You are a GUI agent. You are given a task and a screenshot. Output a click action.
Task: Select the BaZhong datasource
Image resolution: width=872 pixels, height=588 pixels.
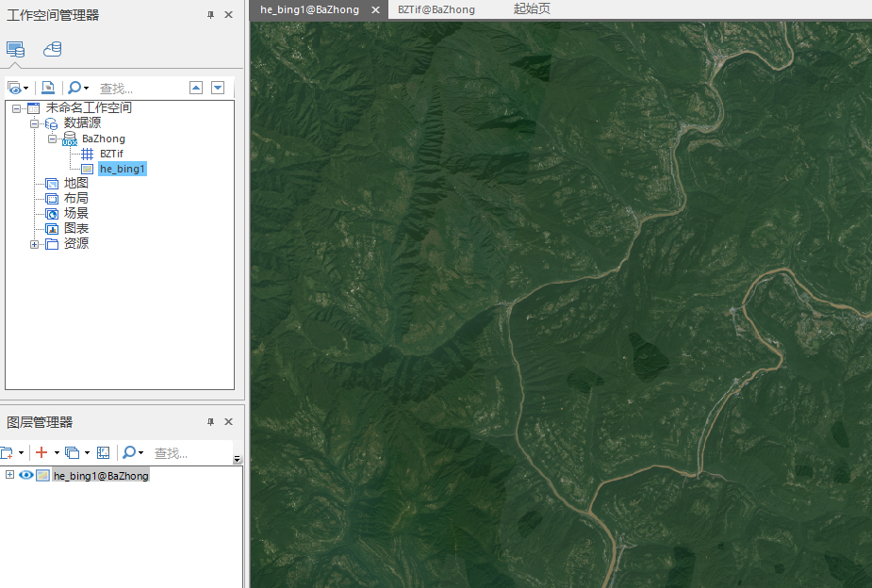104,139
